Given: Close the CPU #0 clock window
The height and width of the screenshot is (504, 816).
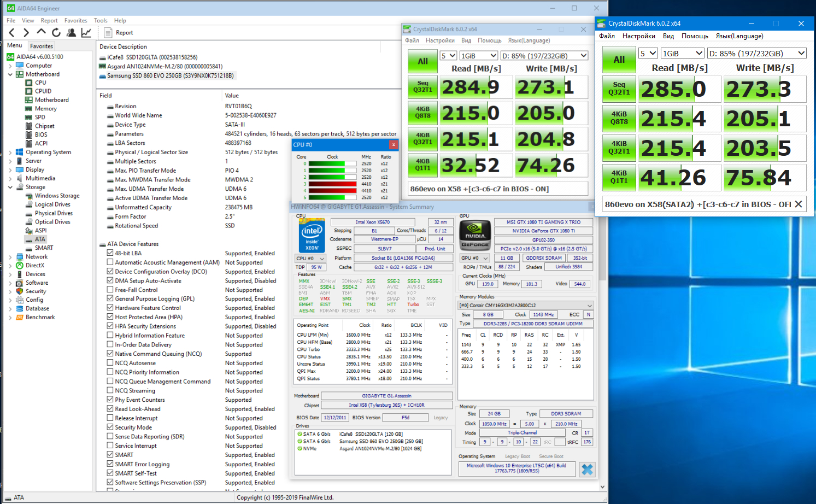Looking at the screenshot, I should pyautogui.click(x=393, y=145).
